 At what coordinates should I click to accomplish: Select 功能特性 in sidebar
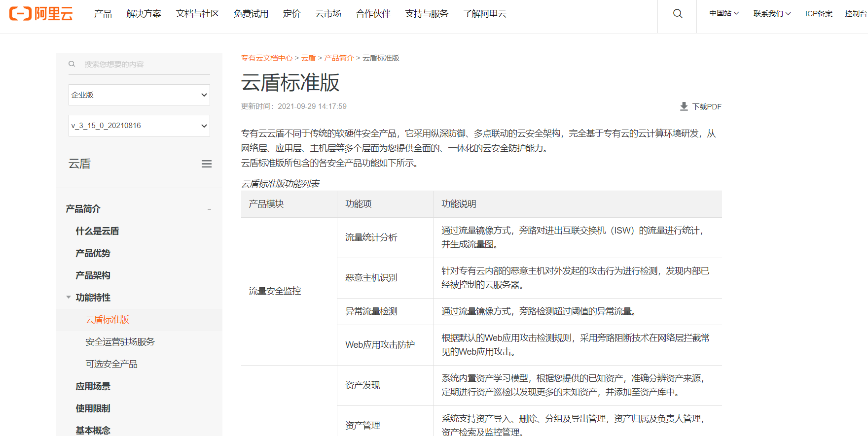point(93,298)
